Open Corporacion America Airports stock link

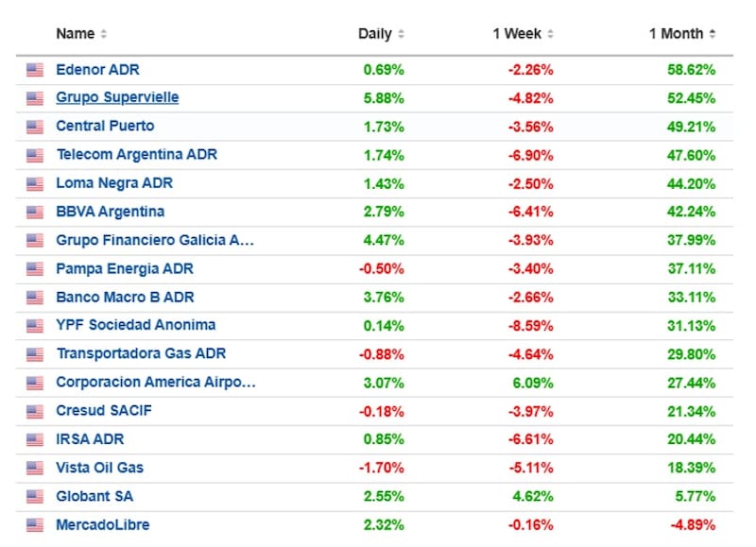tap(156, 382)
